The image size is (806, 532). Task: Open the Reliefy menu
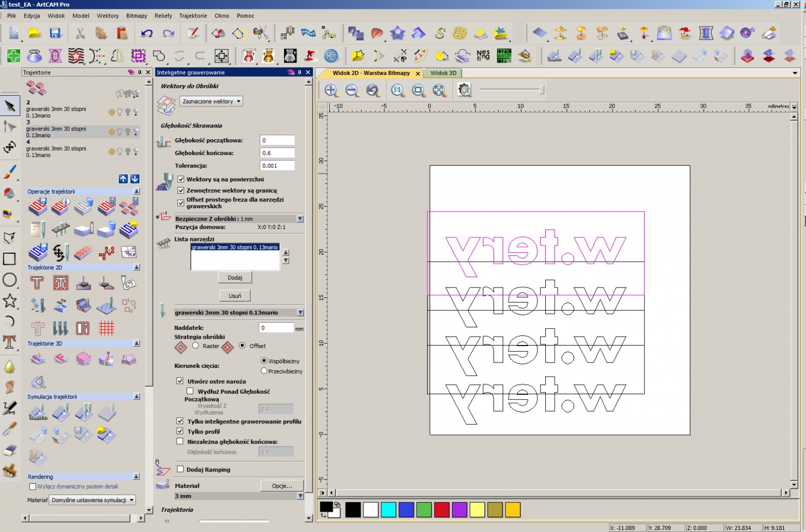(x=163, y=16)
